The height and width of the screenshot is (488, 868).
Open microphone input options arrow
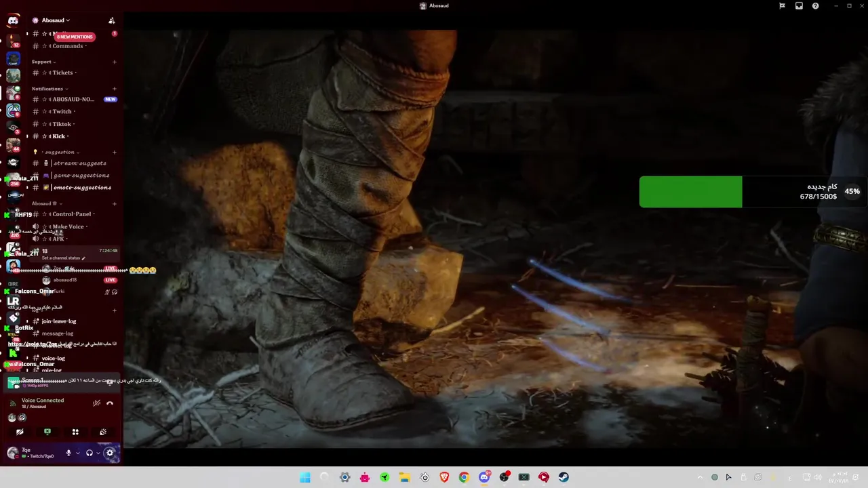(x=77, y=453)
